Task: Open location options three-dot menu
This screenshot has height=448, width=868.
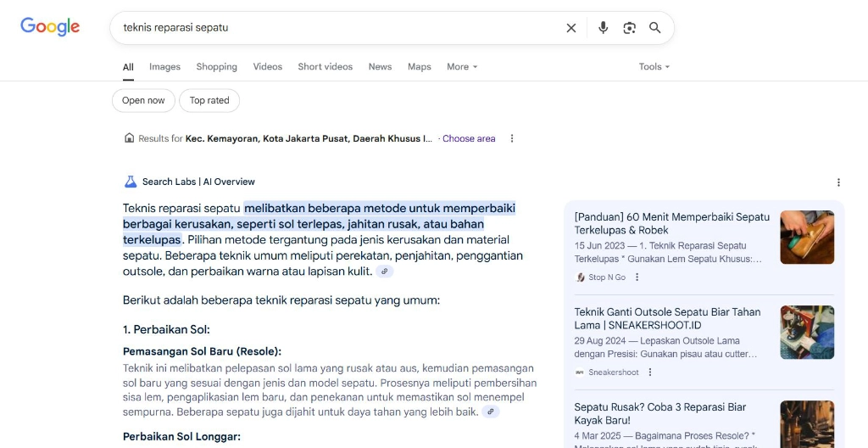Action: [511, 138]
